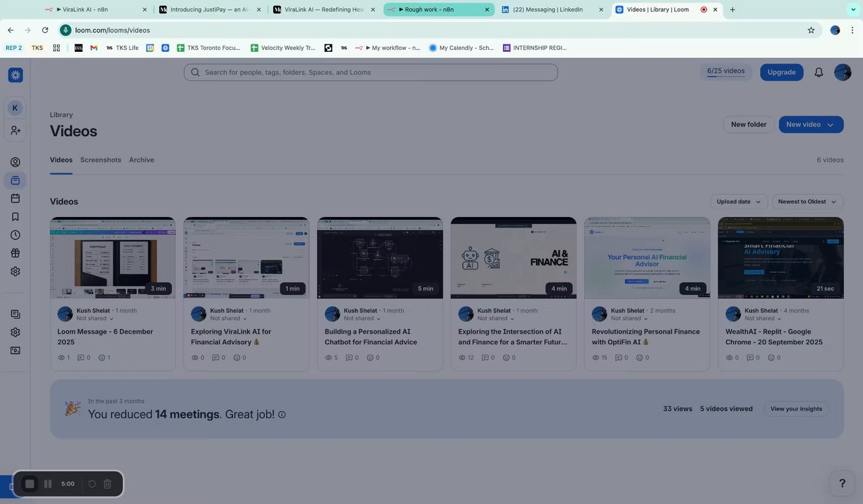Click the 5 videos viewed stat
863x504 pixels.
726,409
